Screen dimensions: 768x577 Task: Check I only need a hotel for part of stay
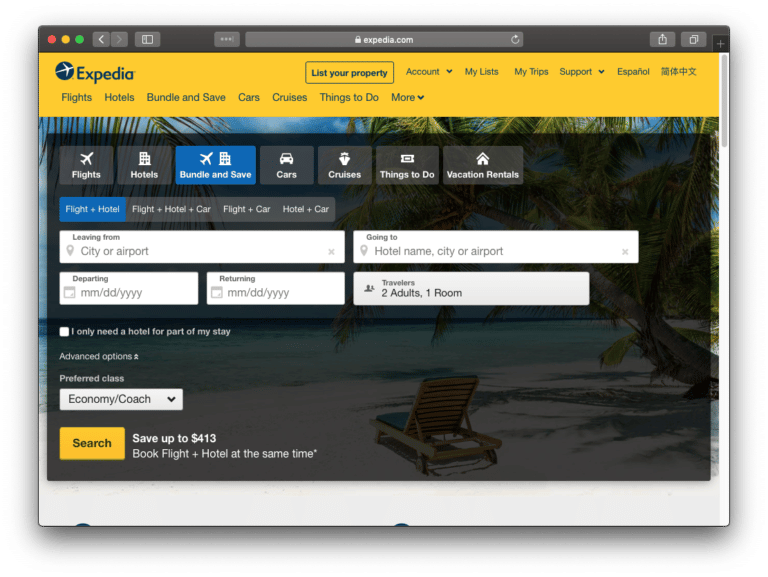[64, 332]
